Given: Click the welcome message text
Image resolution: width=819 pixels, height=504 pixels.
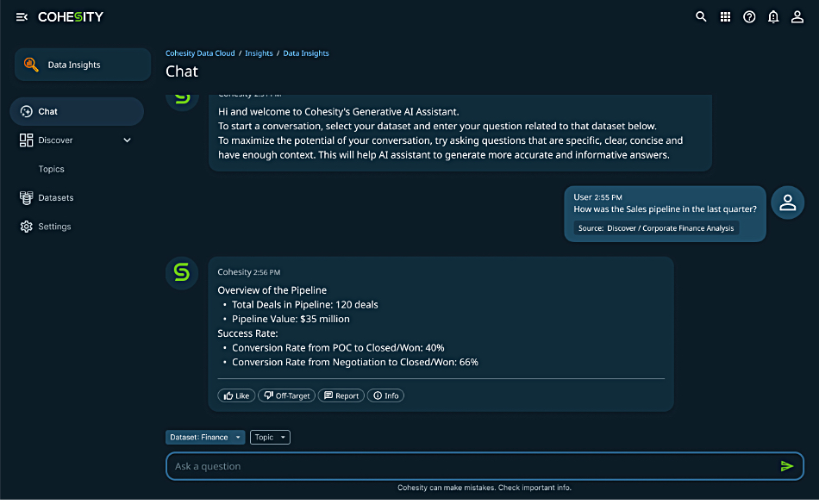Looking at the screenshot, I should (x=450, y=133).
